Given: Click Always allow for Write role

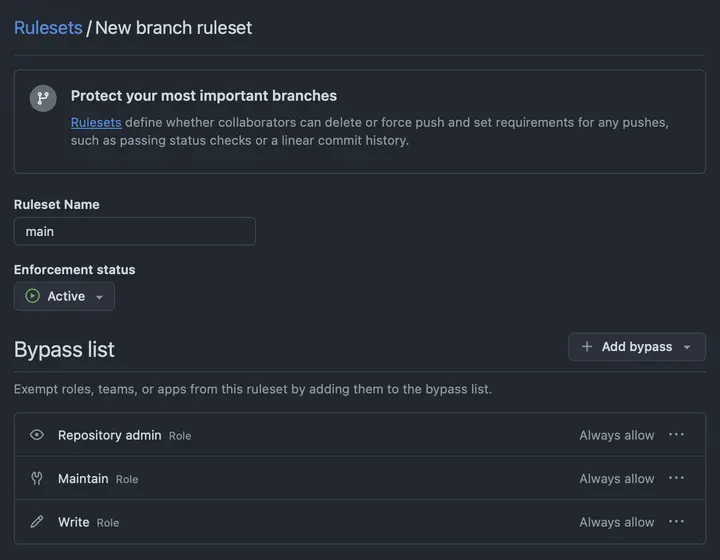Looking at the screenshot, I should pyautogui.click(x=617, y=522).
